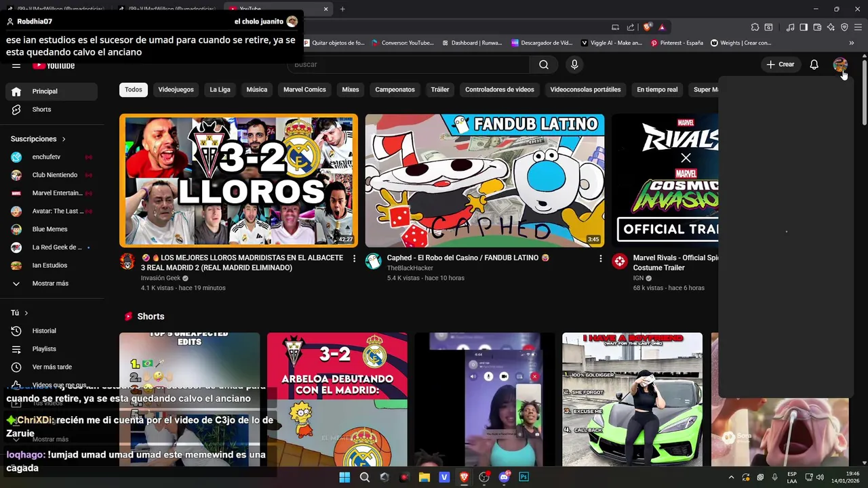The width and height of the screenshot is (868, 488).
Task: Open Leo AI sparkle icon
Action: (831, 27)
